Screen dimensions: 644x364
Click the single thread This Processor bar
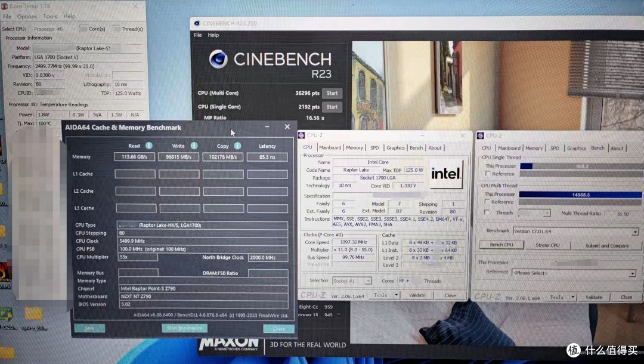[581, 166]
